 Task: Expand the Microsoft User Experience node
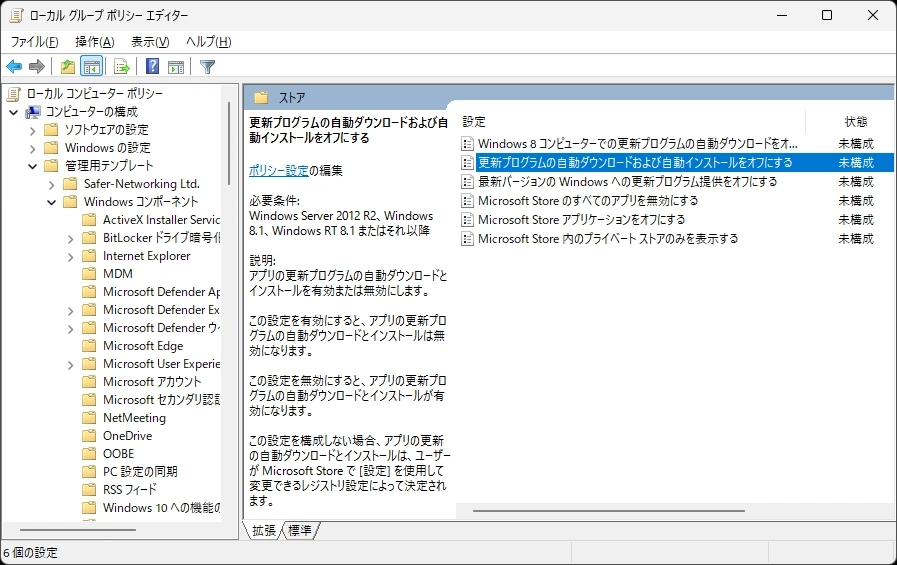[70, 365]
